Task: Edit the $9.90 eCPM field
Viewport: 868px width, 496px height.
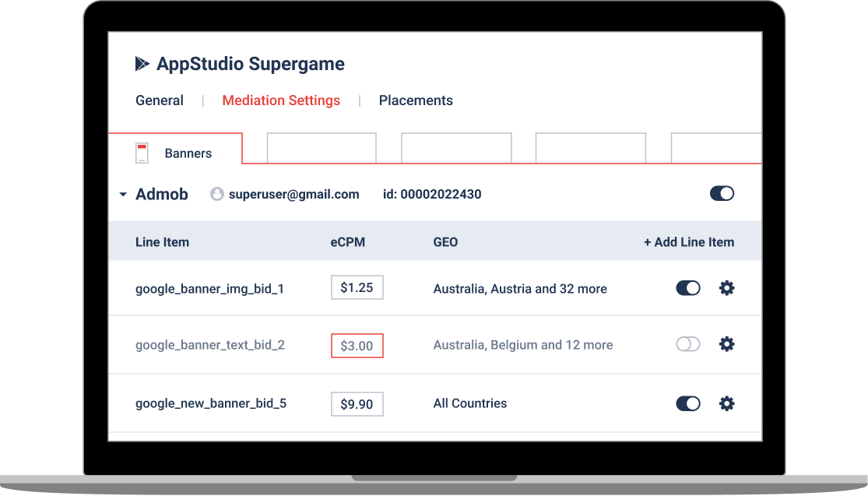Action: [357, 404]
